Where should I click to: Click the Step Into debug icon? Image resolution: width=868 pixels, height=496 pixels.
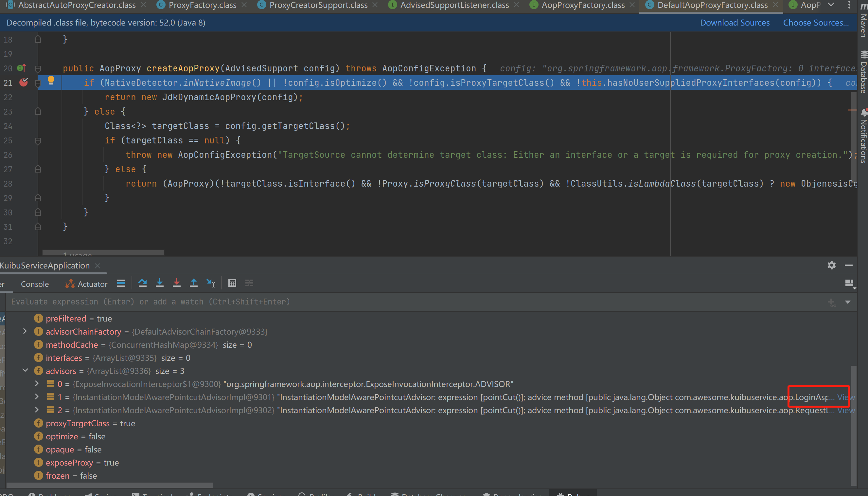pyautogui.click(x=159, y=283)
